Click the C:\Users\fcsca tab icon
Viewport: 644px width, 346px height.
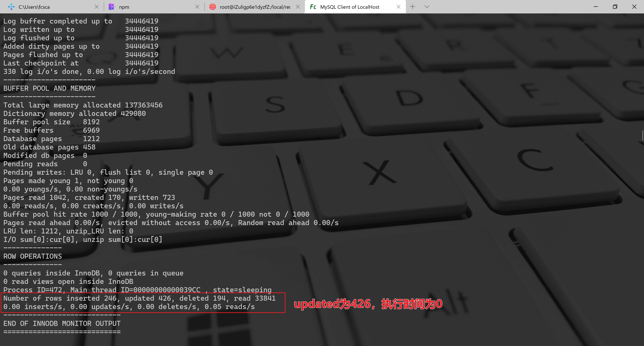point(12,7)
